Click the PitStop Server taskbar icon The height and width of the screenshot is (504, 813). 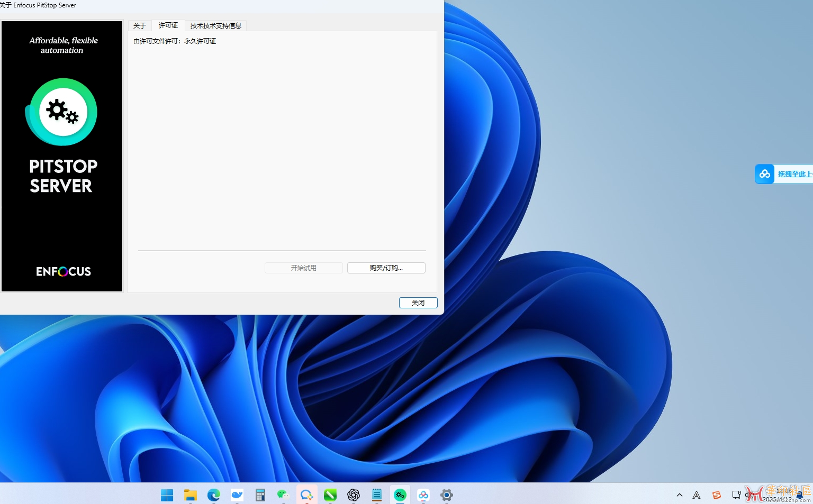pyautogui.click(x=400, y=495)
